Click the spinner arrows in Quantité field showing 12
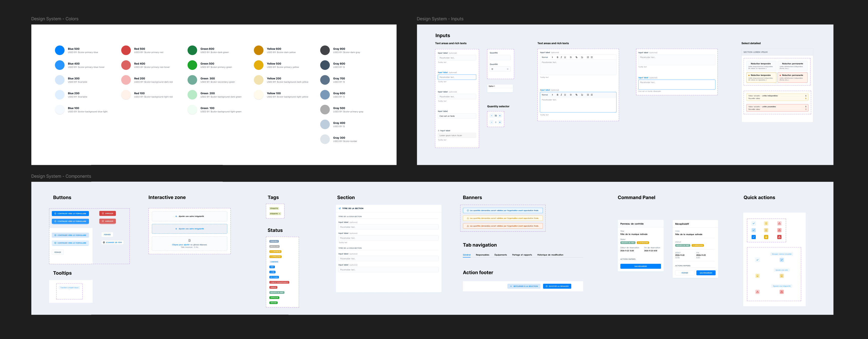The width and height of the screenshot is (868, 339). [x=508, y=69]
